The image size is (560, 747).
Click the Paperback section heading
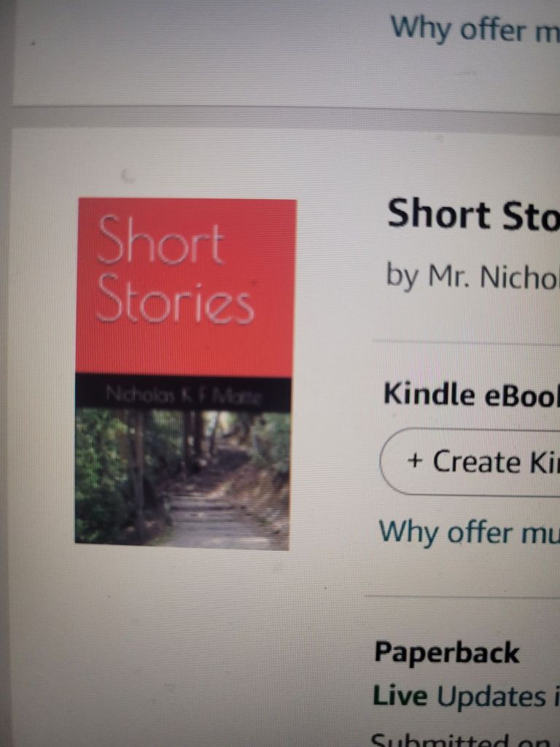tap(447, 652)
